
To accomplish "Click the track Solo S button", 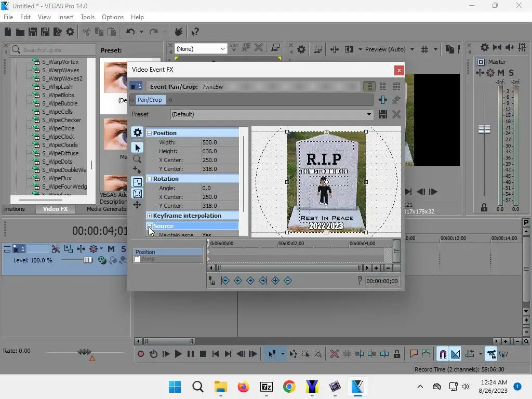I will pos(124,249).
